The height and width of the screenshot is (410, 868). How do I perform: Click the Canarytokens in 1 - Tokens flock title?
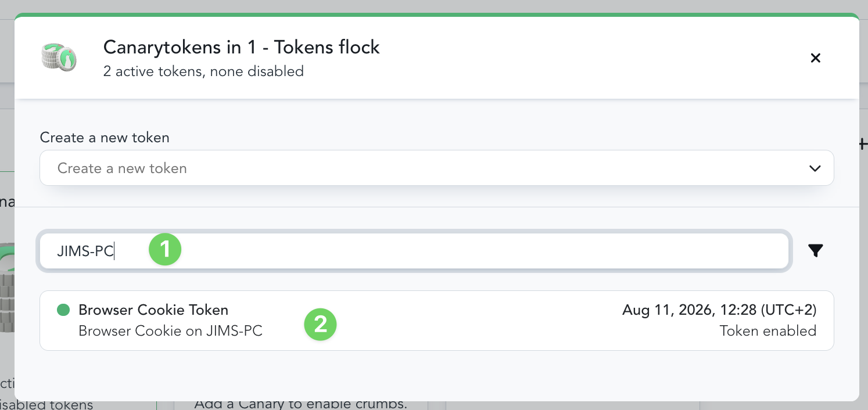coord(241,47)
